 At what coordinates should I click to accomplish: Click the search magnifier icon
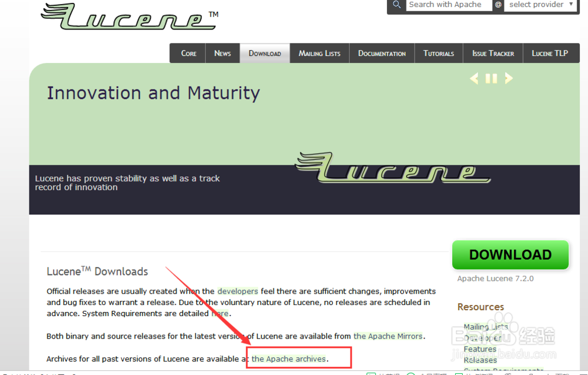pyautogui.click(x=396, y=5)
